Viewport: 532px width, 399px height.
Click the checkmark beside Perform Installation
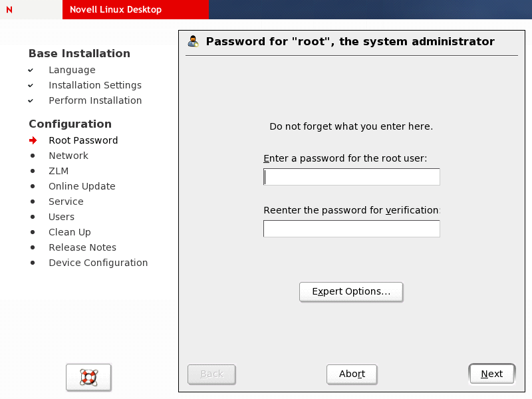tap(31, 100)
